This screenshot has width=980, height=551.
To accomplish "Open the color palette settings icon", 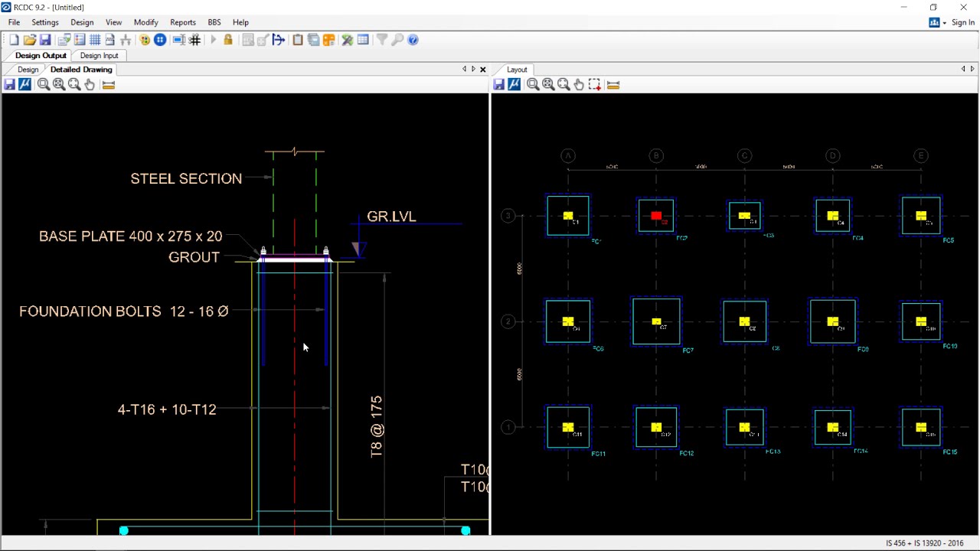I will 145,40.
